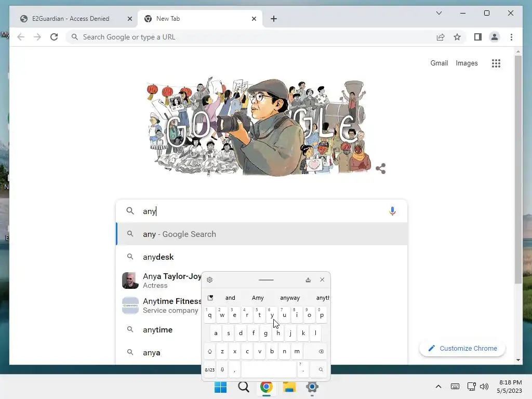The image size is (532, 399).
Task: Click the Chrome taskbar icon
Action: coord(267,387)
